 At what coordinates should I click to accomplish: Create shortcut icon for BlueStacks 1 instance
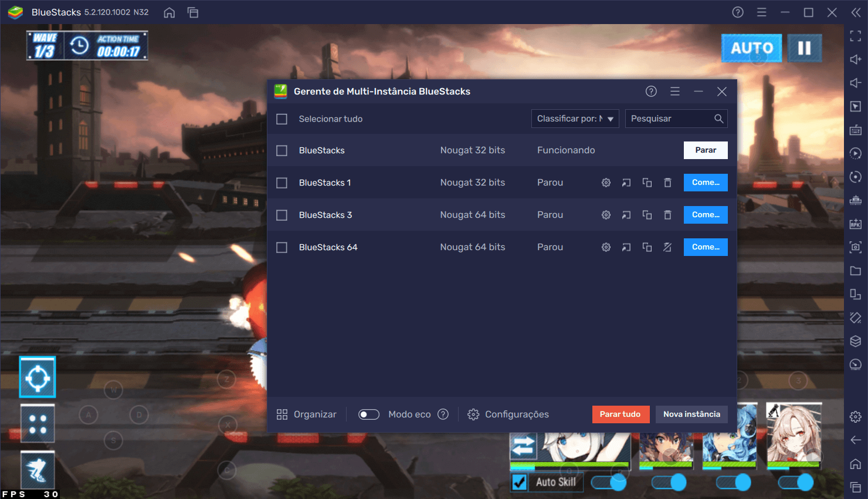pyautogui.click(x=626, y=183)
